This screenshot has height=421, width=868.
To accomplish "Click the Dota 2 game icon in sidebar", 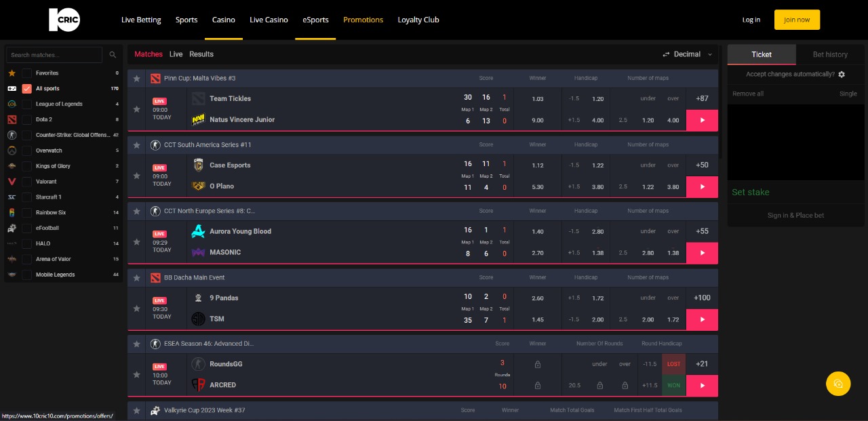I will pos(12,119).
